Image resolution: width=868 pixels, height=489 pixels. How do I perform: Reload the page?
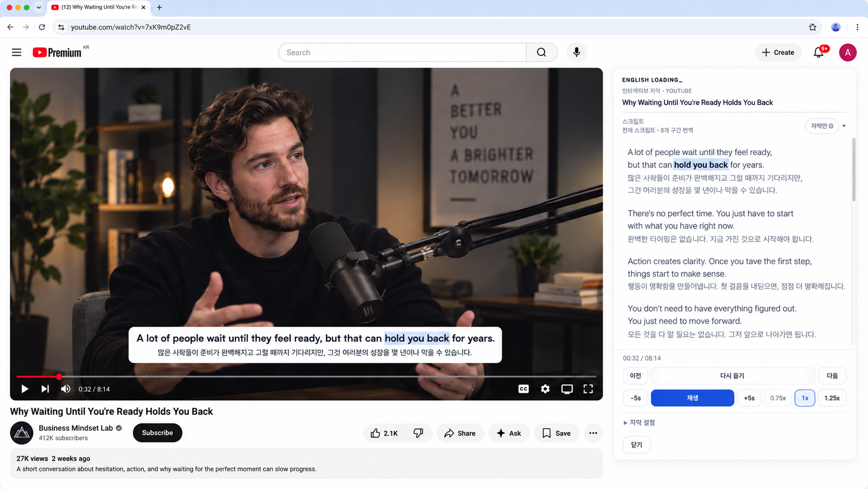(x=42, y=27)
